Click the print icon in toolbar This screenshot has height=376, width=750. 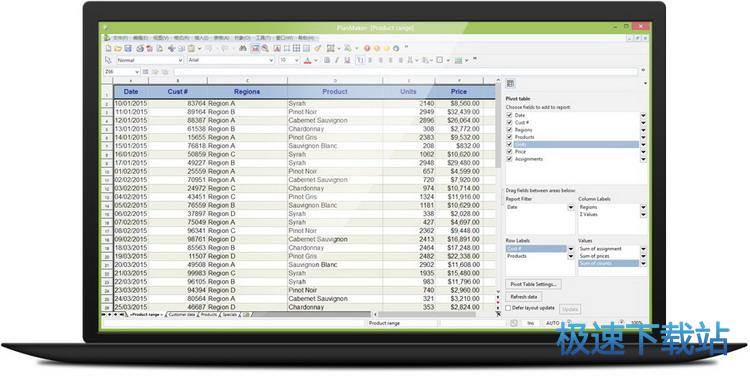pyautogui.click(x=140, y=48)
